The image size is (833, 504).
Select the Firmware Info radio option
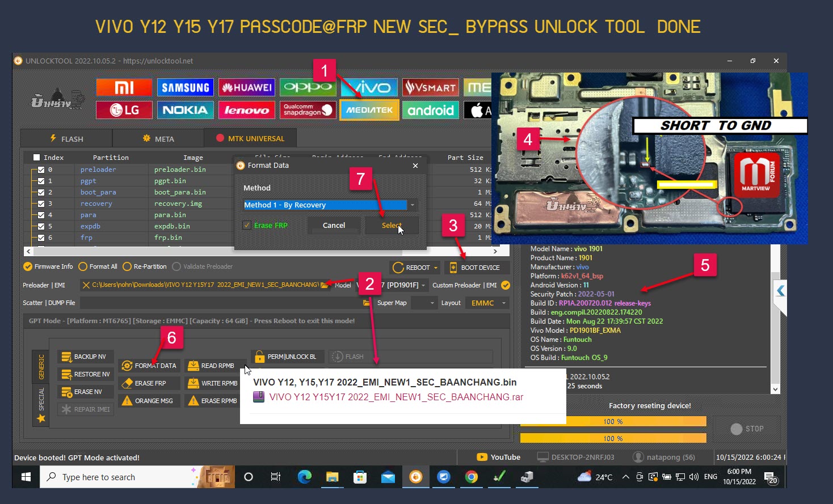(28, 266)
